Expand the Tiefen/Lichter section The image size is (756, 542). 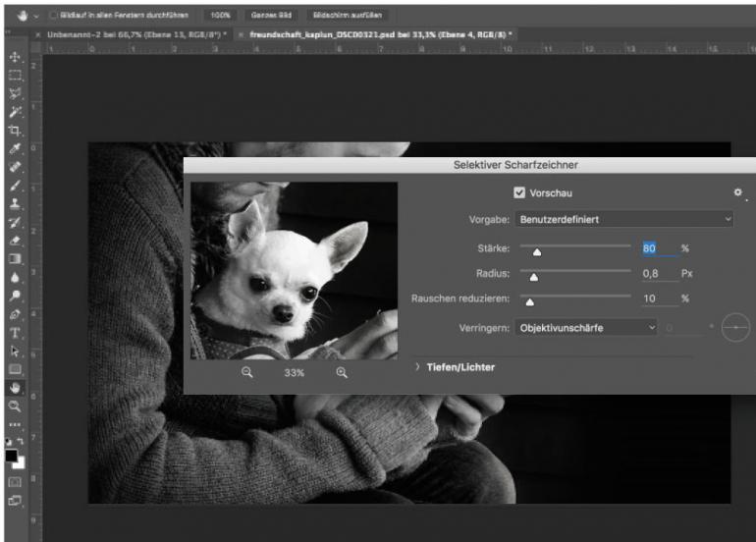pos(417,367)
